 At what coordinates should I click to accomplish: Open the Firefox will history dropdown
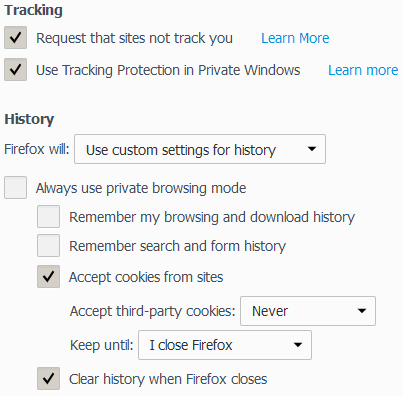tap(200, 149)
